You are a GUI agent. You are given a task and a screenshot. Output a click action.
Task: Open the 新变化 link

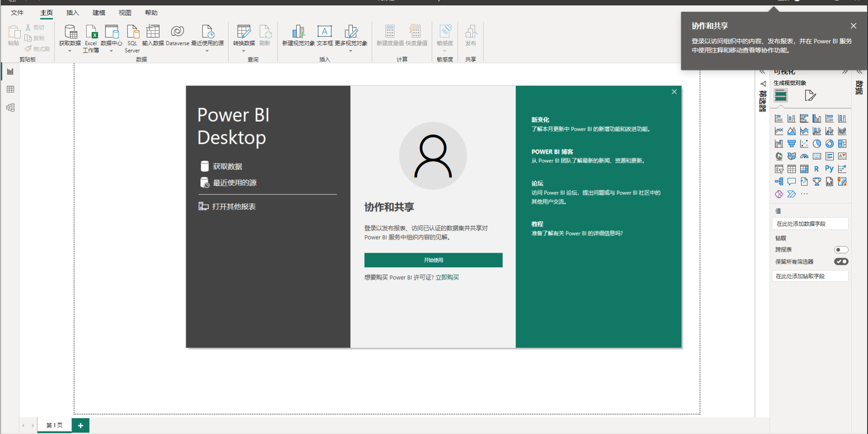click(540, 120)
